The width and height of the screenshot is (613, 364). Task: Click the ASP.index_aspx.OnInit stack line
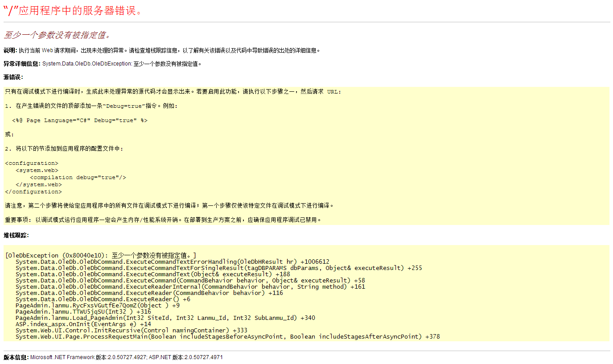83,324
